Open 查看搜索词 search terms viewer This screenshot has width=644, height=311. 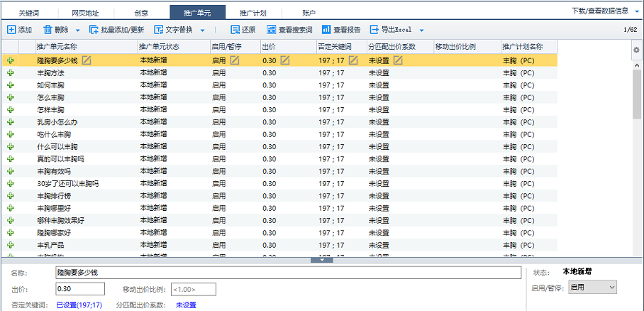click(272, 30)
